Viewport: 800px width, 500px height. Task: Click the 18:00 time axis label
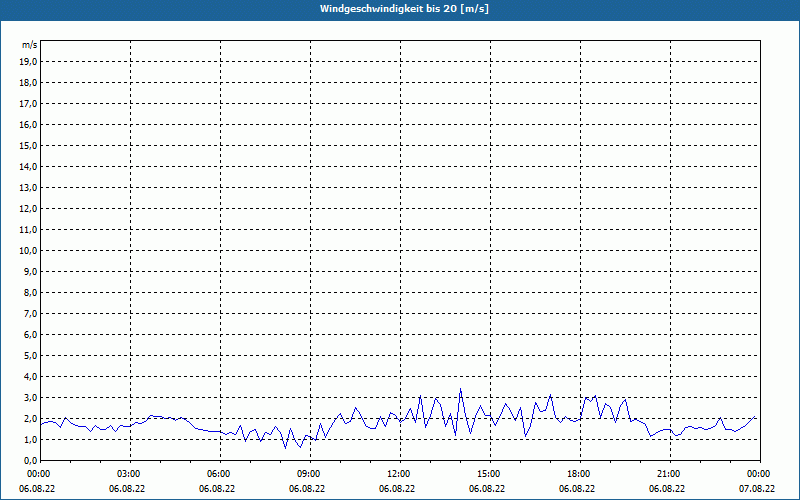point(580,474)
